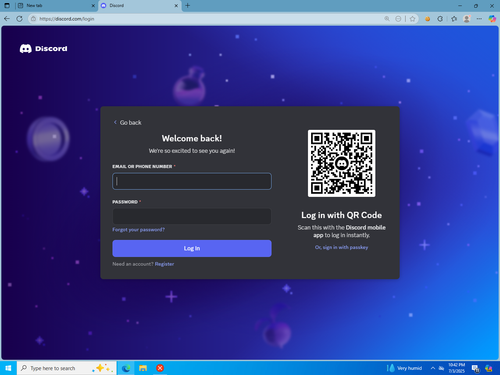Click the address bar URL discord.com/login
The width and height of the screenshot is (500, 375).
[x=67, y=19]
